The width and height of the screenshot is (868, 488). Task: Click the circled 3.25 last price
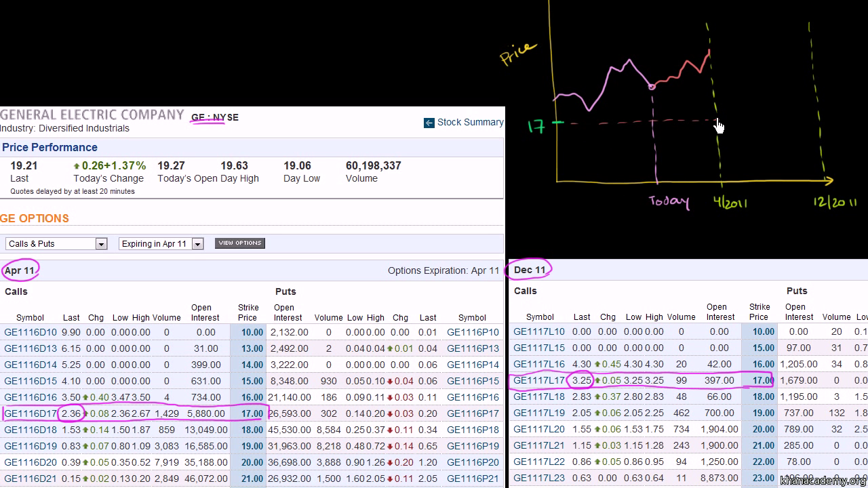point(581,380)
